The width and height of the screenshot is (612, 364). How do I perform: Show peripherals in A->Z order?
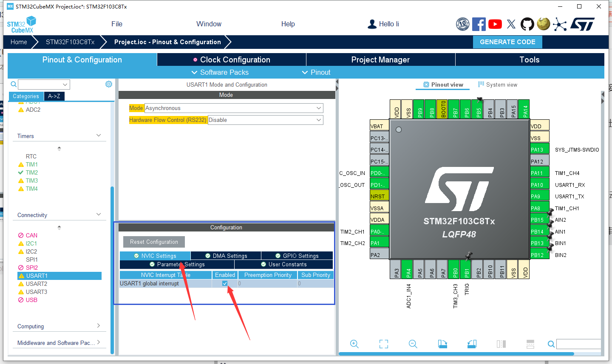(x=54, y=96)
